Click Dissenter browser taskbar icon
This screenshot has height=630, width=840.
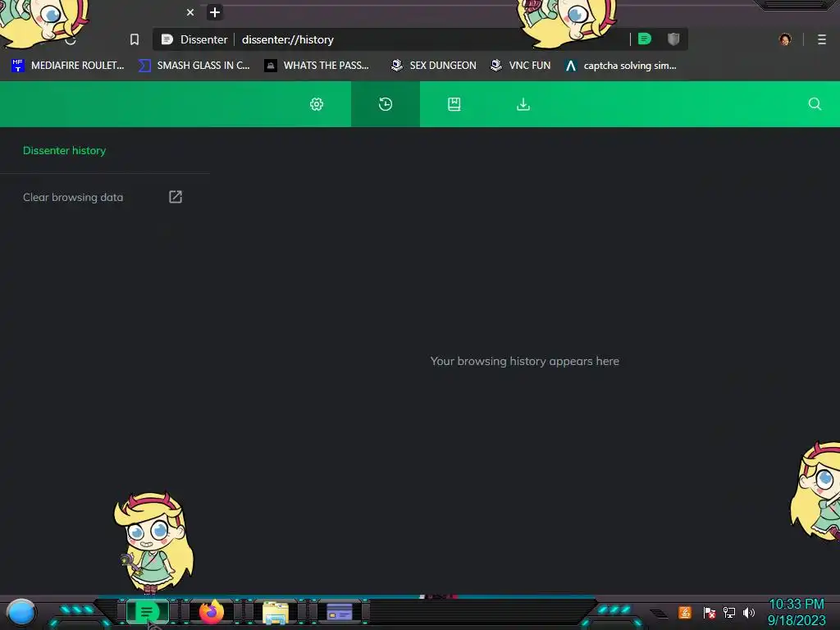(147, 612)
